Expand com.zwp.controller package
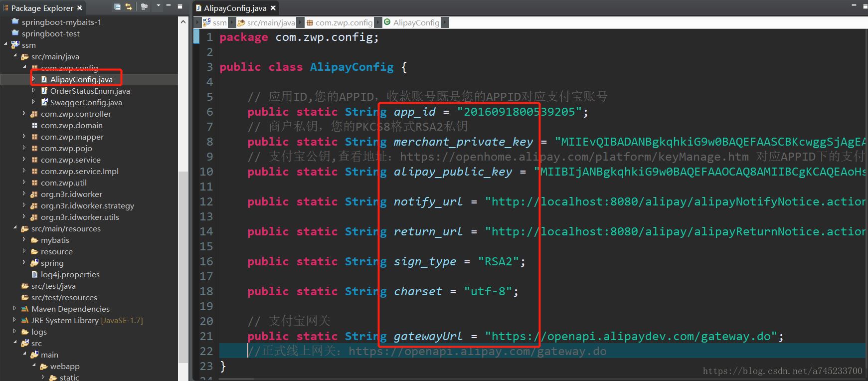The image size is (868, 381). (24, 114)
